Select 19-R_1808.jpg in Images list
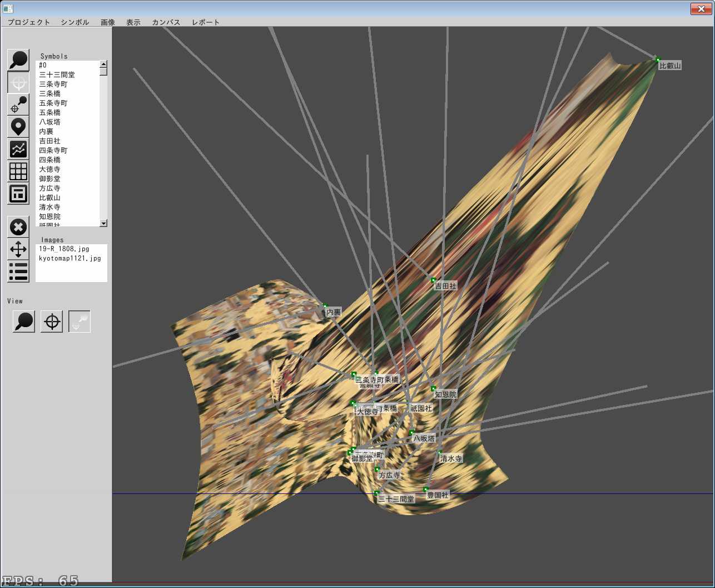 coord(64,249)
